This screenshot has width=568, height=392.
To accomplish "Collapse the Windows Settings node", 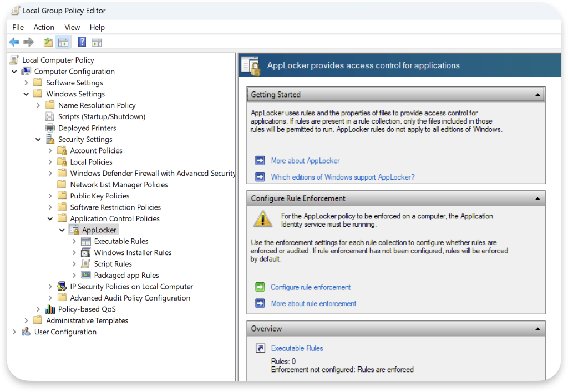I will tap(26, 94).
